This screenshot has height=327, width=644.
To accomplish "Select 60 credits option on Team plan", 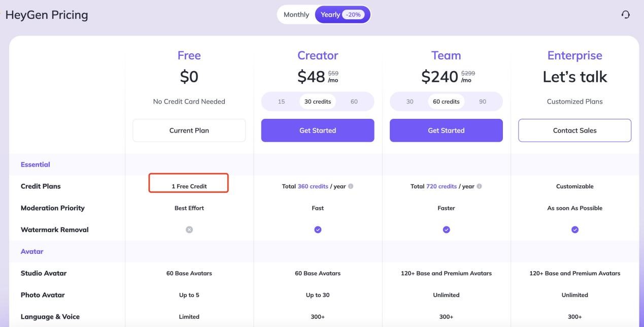I will (x=446, y=102).
